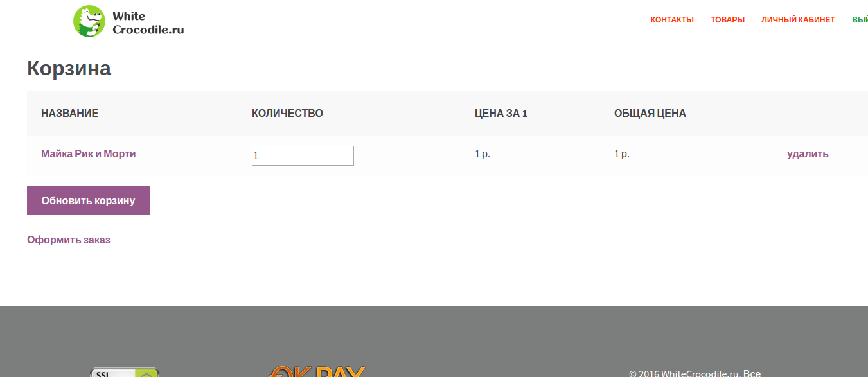Viewport: 868px width, 377px height.
Task: Click the green ВЫЙТИ menu item
Action: (x=860, y=20)
